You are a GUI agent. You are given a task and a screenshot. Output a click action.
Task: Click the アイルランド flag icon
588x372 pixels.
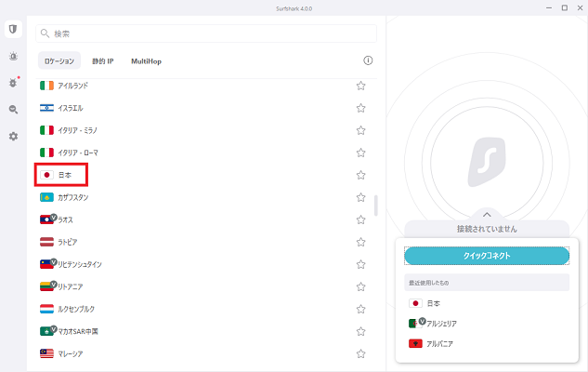(x=46, y=86)
